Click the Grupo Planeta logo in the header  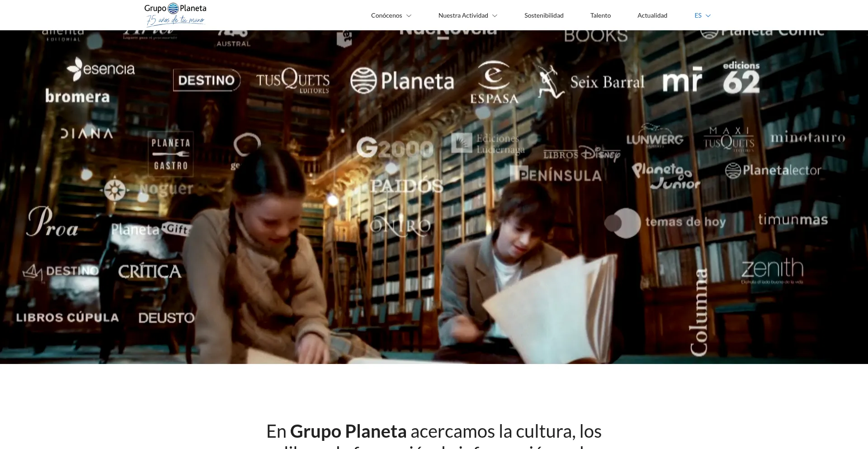pos(175,15)
